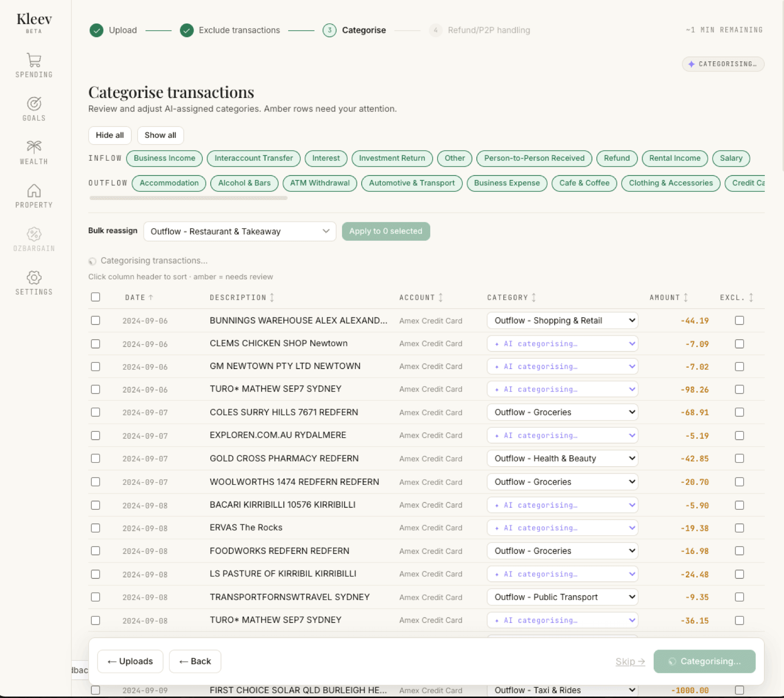The width and height of the screenshot is (784, 698).
Task: Filter by Automotive & Transport chip
Action: click(x=412, y=183)
